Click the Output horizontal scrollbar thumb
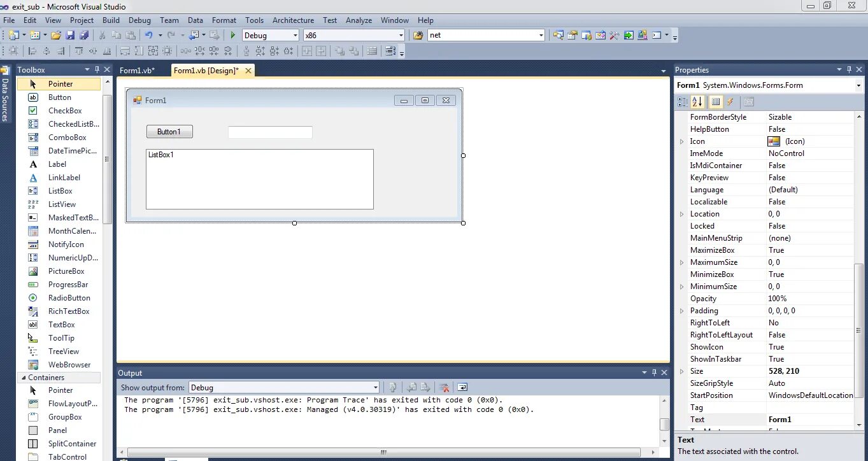The width and height of the screenshot is (868, 461). click(383, 453)
